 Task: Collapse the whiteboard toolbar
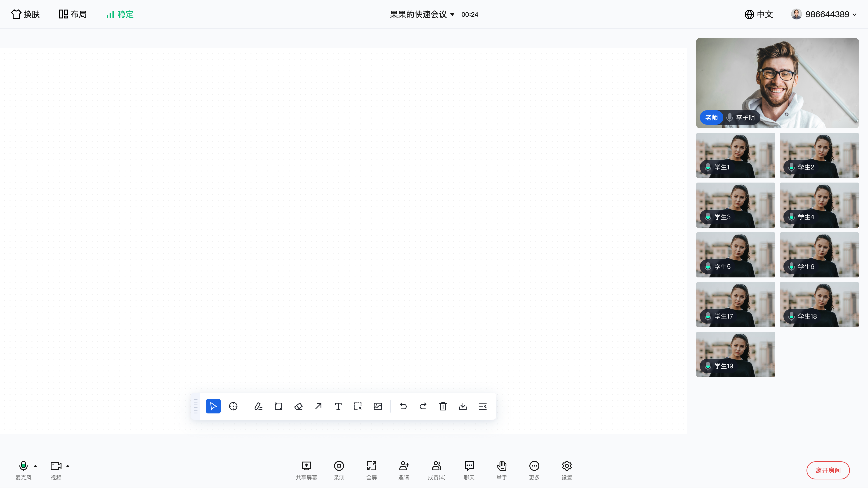[x=483, y=406]
